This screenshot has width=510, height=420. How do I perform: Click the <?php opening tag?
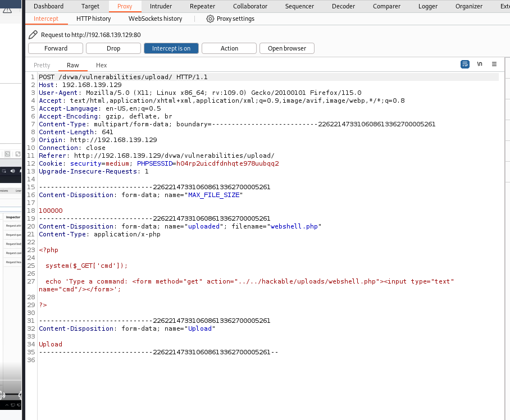tap(48, 250)
